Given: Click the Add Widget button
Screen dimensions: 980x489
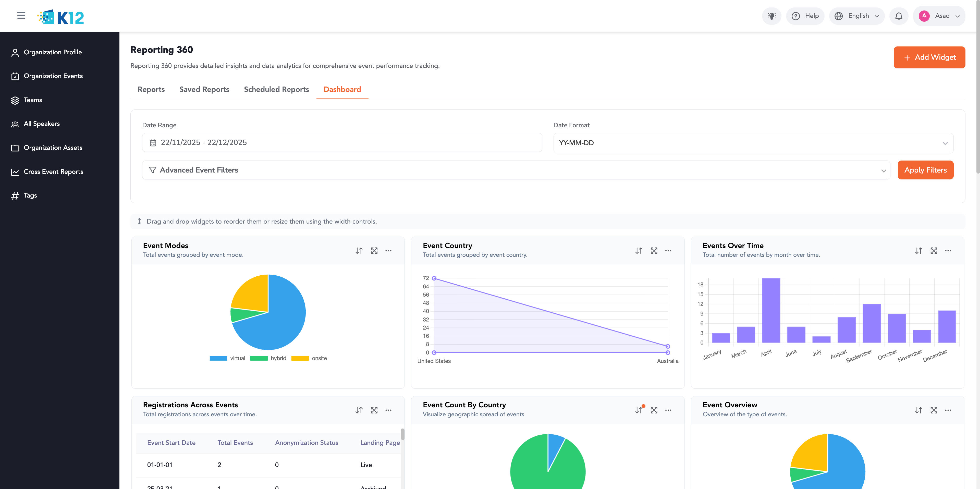Looking at the screenshot, I should pyautogui.click(x=929, y=57).
